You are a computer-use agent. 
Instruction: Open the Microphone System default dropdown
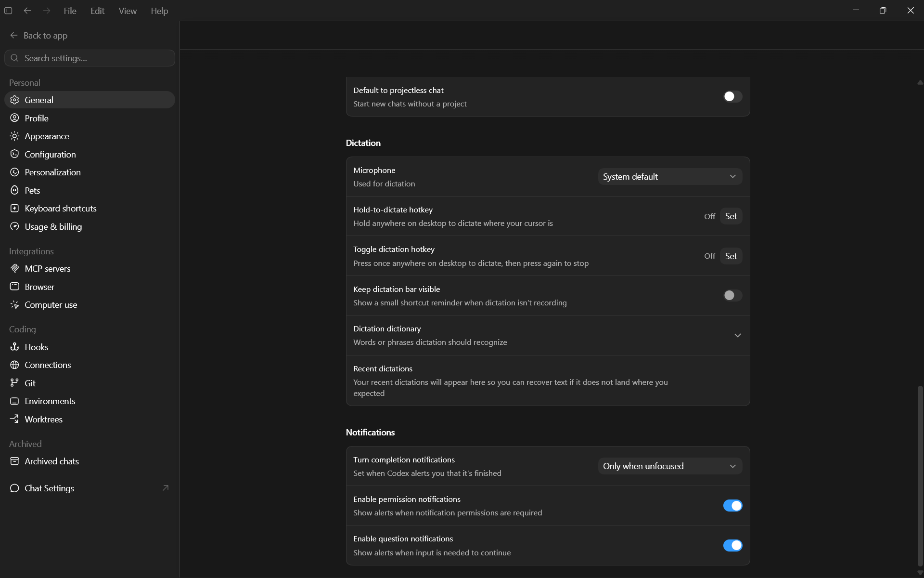[x=670, y=176]
